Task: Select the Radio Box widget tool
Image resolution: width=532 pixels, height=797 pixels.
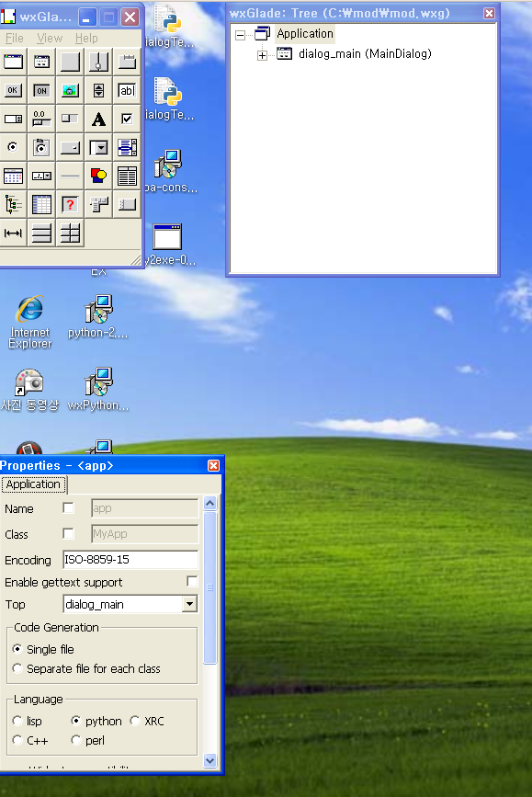Action: (x=41, y=147)
